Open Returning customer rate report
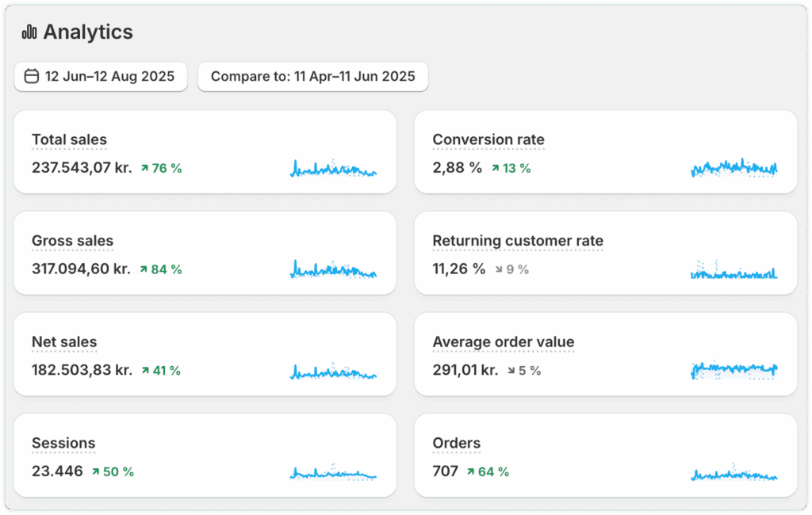 [x=518, y=241]
